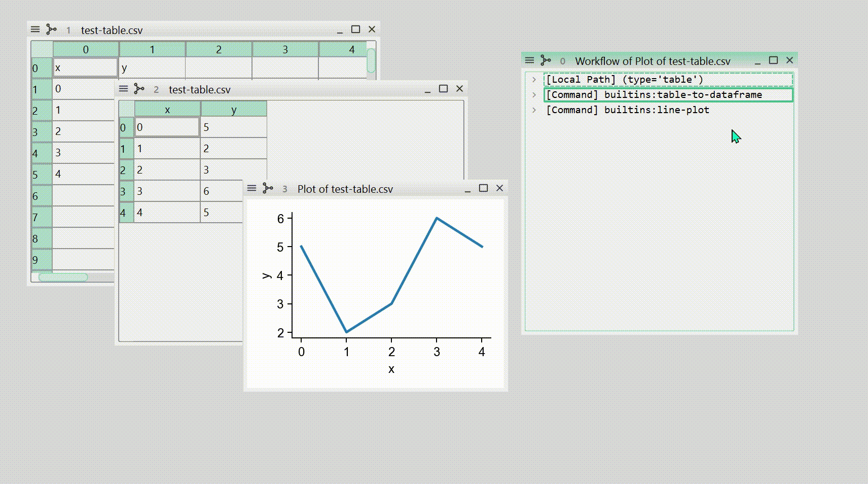Maximize window 1 test-table.csv
The image size is (868, 484).
pyautogui.click(x=355, y=29)
